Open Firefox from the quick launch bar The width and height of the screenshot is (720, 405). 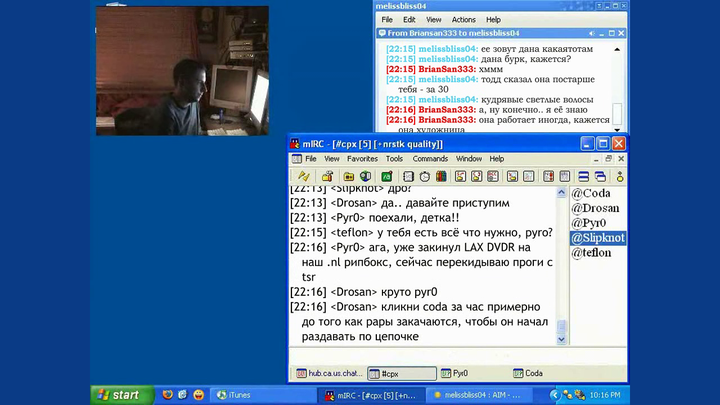tap(168, 395)
